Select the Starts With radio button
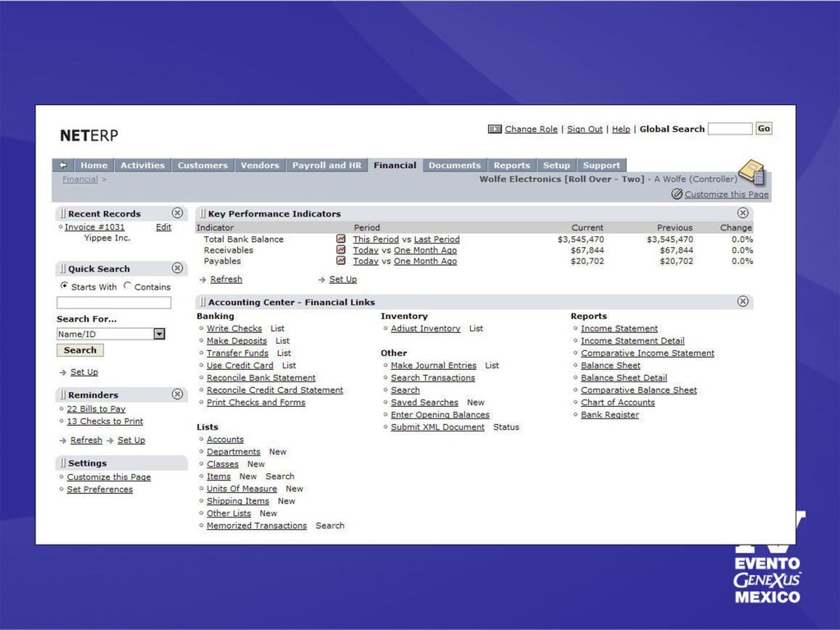 point(64,285)
